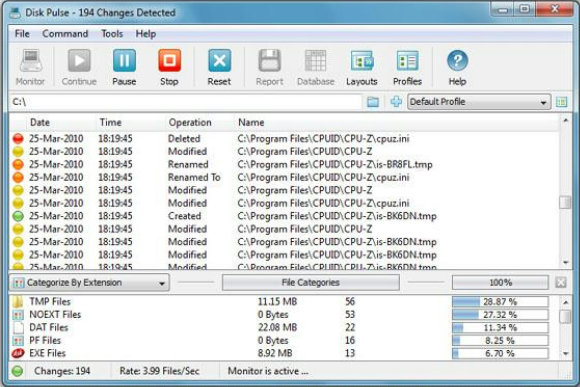
Task: Click the 8.25 % progress bar
Action: click(x=500, y=341)
